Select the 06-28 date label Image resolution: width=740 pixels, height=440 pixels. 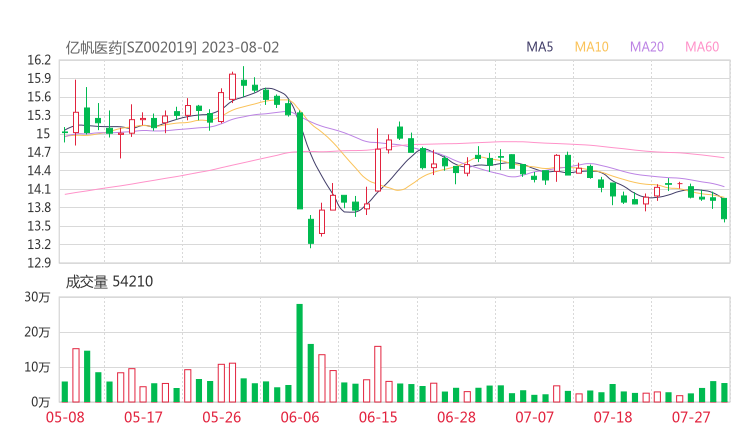point(456,417)
